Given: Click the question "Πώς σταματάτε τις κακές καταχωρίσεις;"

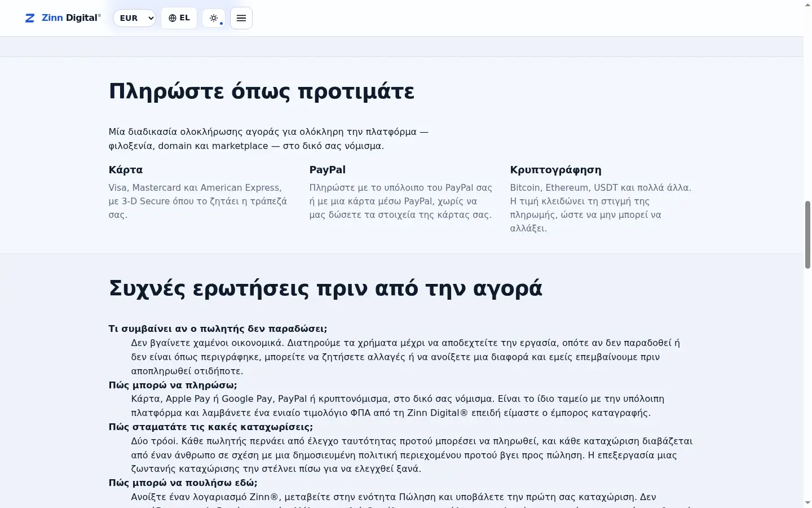Looking at the screenshot, I should coord(211,427).
